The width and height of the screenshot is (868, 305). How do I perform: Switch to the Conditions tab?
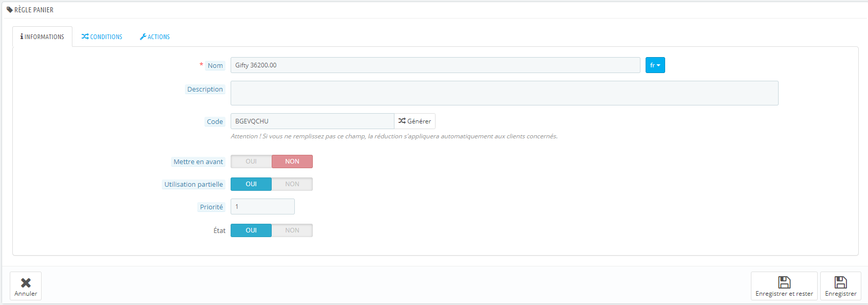[102, 37]
